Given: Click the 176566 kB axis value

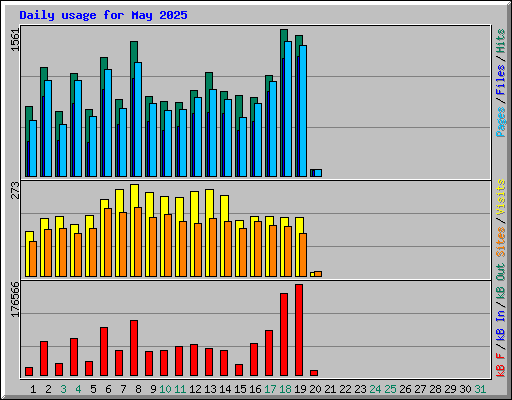Looking at the screenshot, I should click(x=15, y=299).
